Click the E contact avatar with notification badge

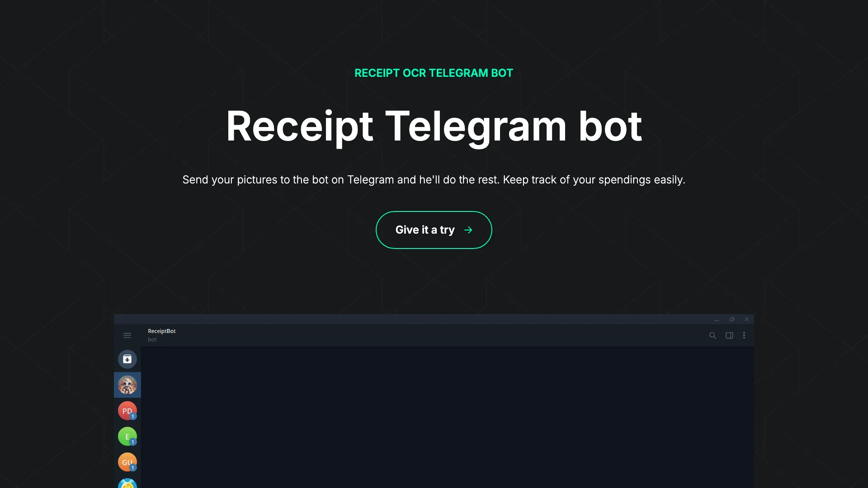coord(127,436)
